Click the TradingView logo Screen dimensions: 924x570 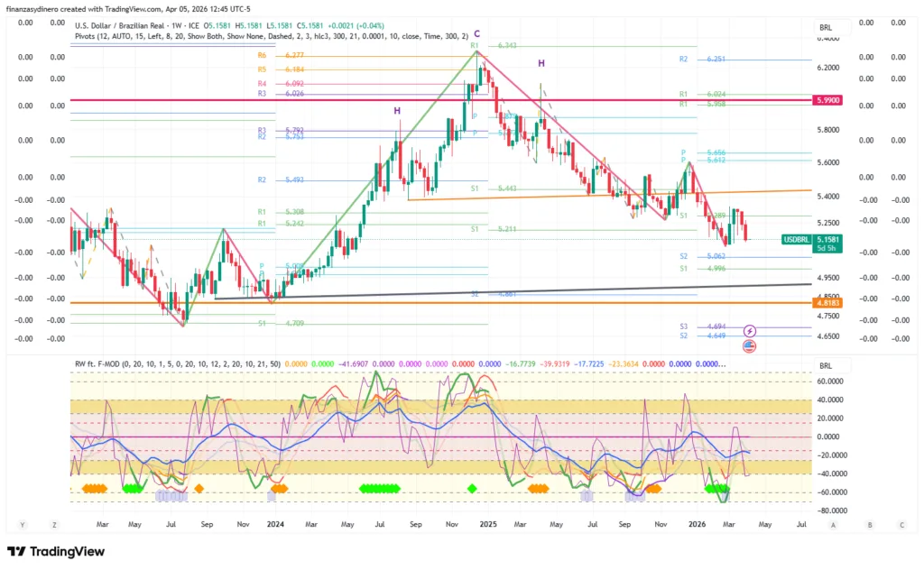pos(56,551)
